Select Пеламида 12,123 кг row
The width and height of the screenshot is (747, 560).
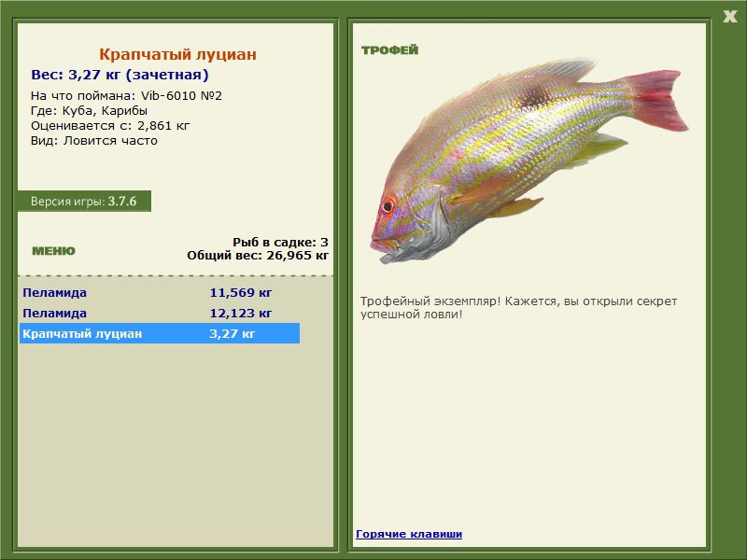point(160,314)
